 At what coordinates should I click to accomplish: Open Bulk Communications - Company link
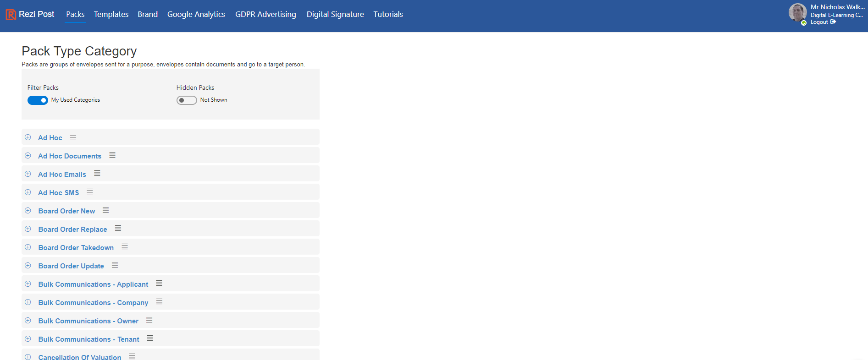point(94,302)
